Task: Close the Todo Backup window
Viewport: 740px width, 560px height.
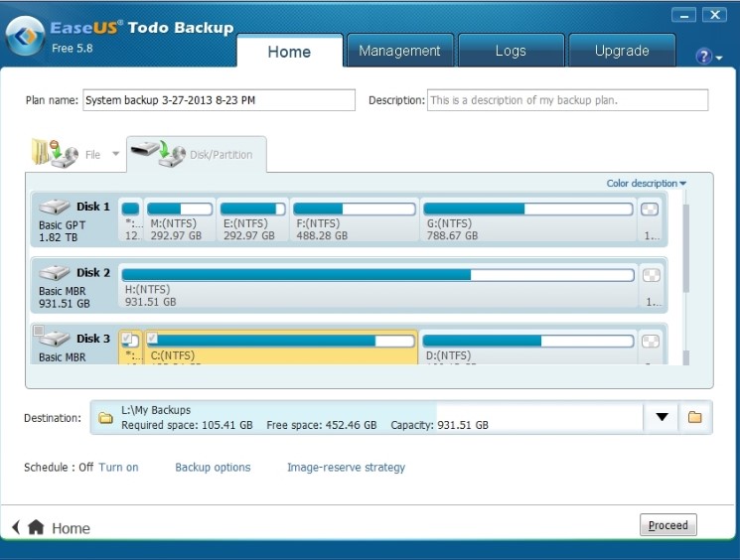Action: coord(715,15)
